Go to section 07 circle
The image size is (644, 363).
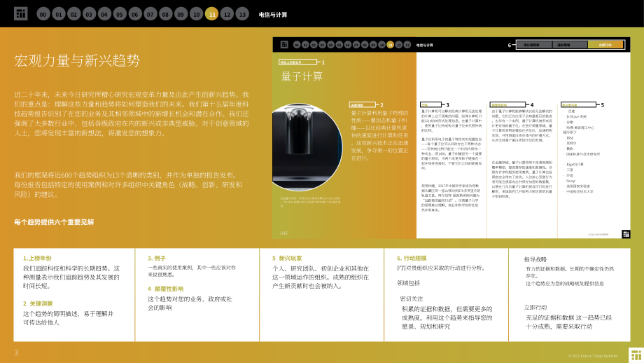[x=150, y=15]
